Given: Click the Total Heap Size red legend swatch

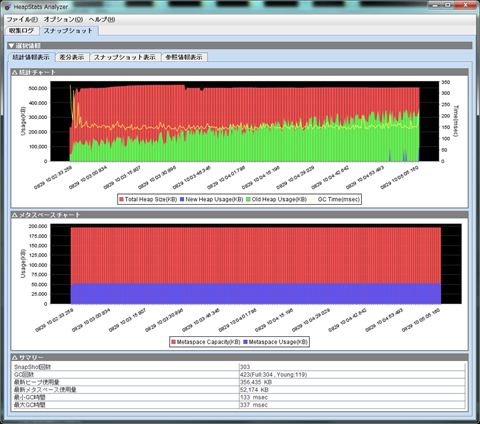Looking at the screenshot, I should (x=121, y=199).
